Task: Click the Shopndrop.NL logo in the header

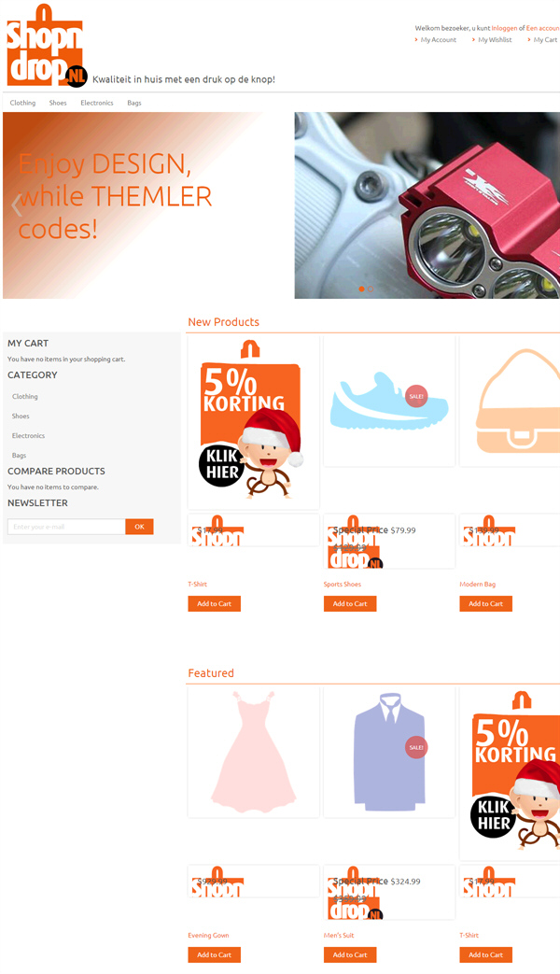Action: click(48, 46)
